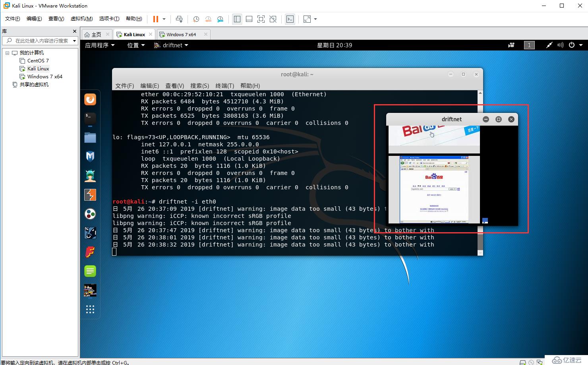Open Firefox from the Kali dock
Screen dimensions: 588x365
[x=90, y=99]
